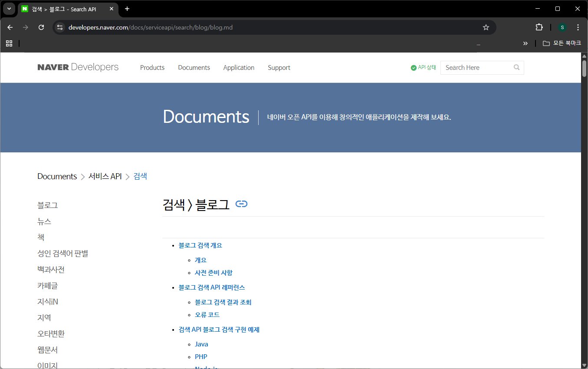
Task: Open the Products menu
Action: click(152, 68)
